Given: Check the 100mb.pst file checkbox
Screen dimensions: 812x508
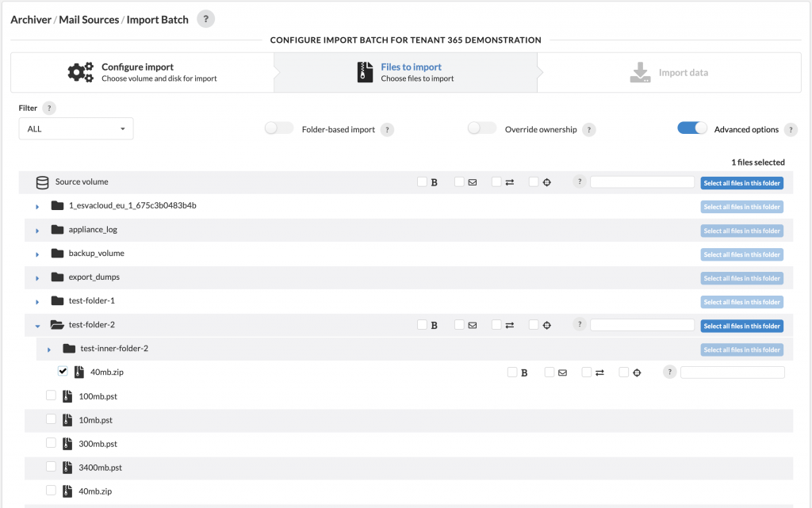Looking at the screenshot, I should (51, 395).
